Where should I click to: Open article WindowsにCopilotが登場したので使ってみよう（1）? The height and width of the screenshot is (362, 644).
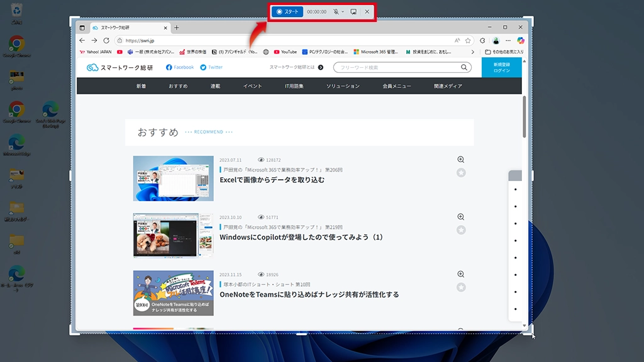tap(301, 237)
